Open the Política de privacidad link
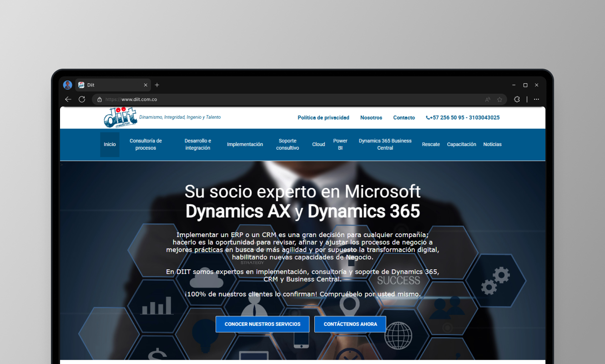This screenshot has width=605, height=364. 323,117
